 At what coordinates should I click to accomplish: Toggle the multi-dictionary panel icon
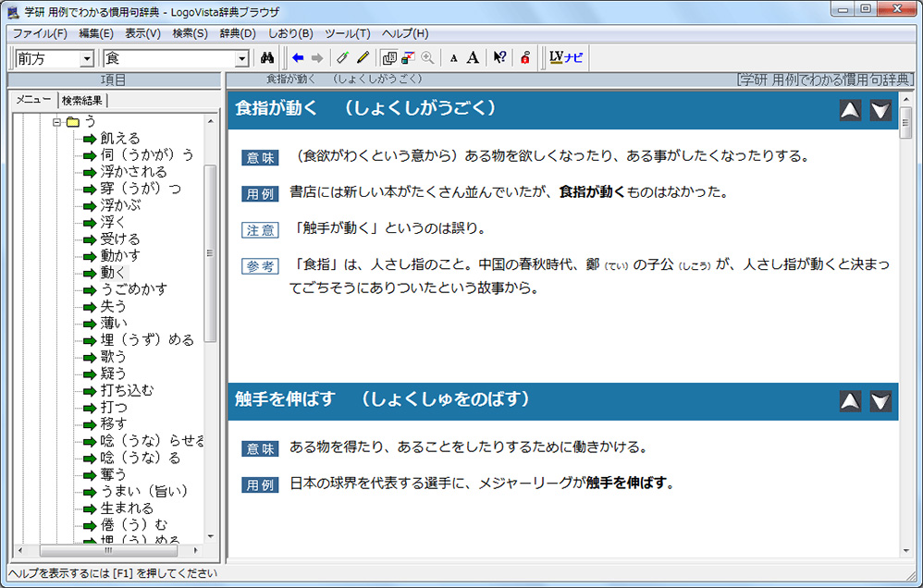point(389,57)
